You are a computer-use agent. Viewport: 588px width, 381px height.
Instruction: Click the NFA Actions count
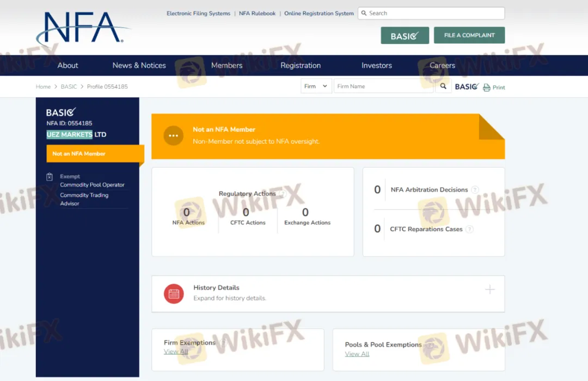(x=187, y=212)
